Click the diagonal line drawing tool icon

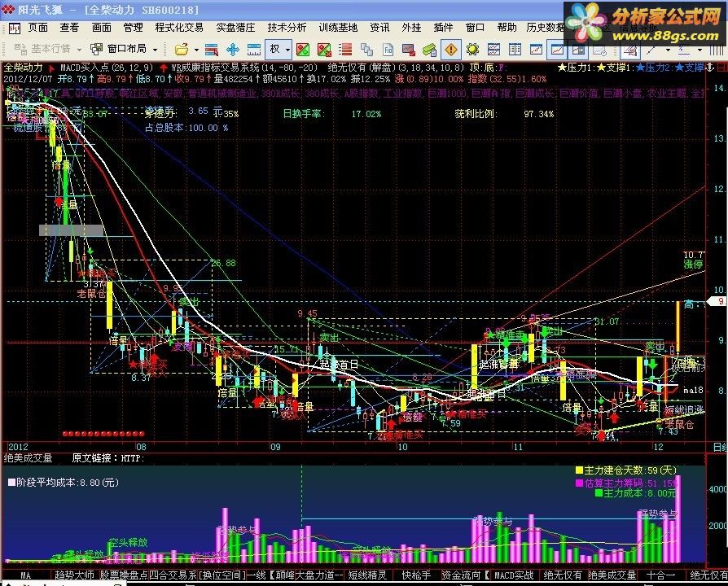[651, 50]
